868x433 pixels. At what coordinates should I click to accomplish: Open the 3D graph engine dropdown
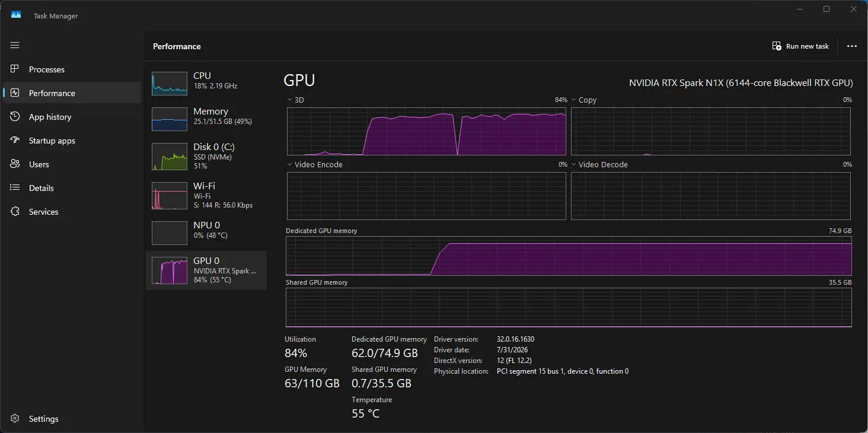click(289, 100)
